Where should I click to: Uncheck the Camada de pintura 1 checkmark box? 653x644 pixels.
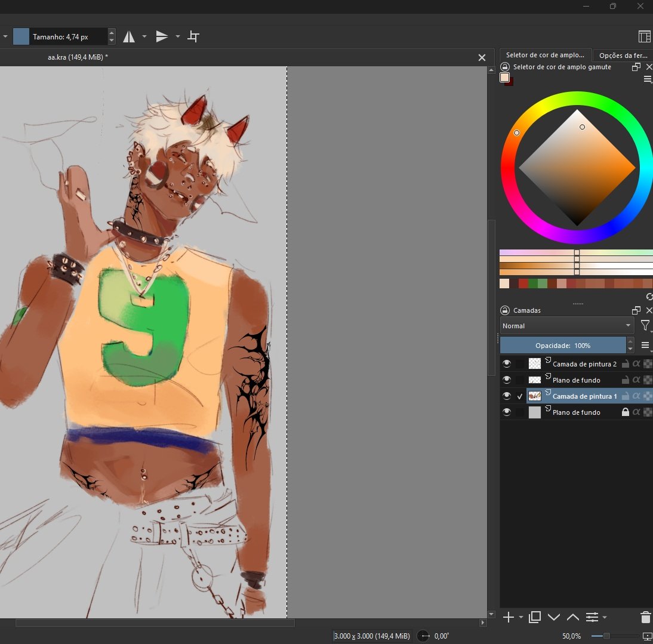[x=520, y=396]
